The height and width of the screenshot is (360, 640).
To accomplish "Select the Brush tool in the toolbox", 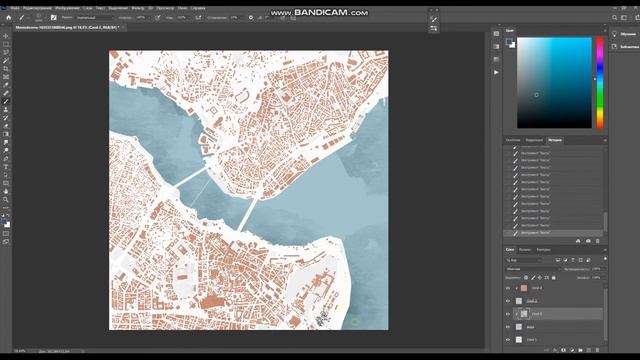I will (6, 102).
